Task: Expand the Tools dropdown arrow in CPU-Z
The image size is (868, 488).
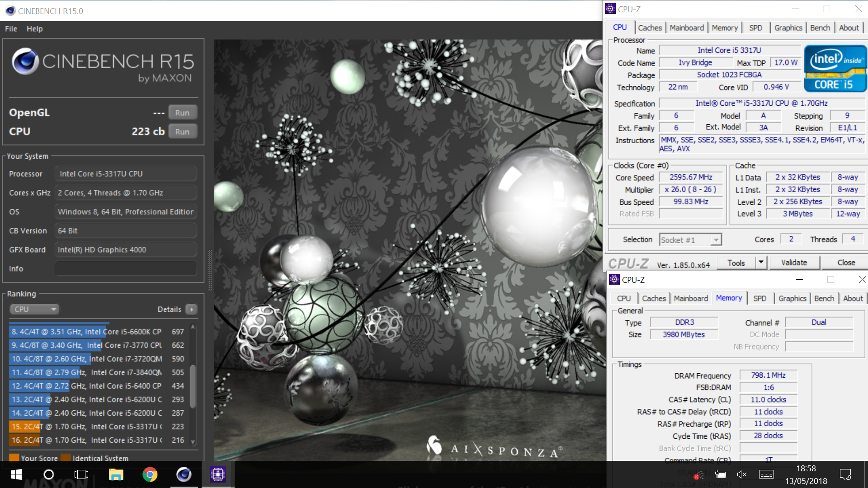Action: click(761, 263)
